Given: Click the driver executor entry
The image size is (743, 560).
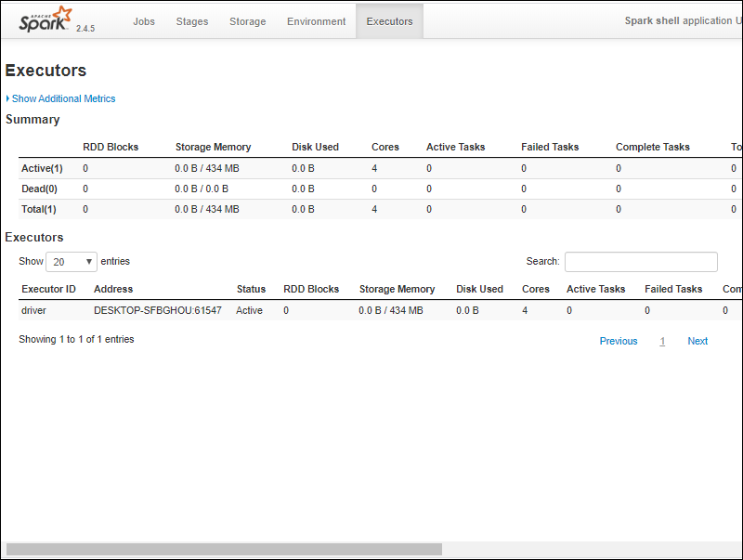Looking at the screenshot, I should click(x=33, y=310).
